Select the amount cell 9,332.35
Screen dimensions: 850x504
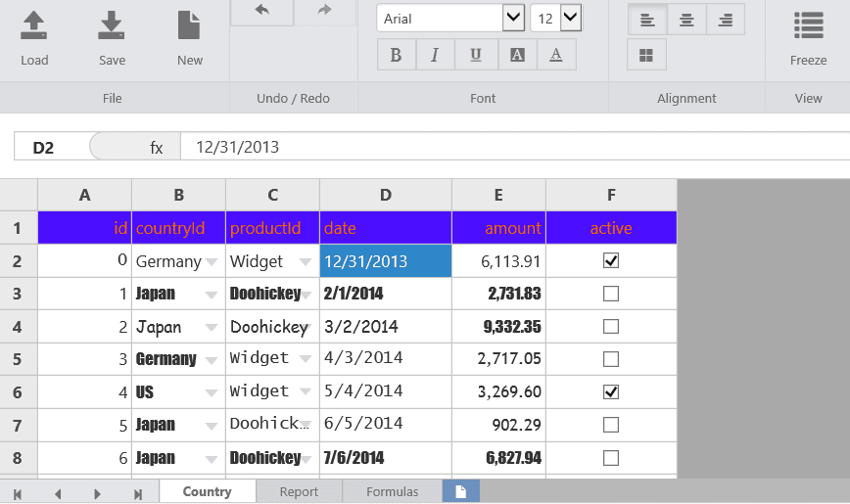(x=498, y=326)
